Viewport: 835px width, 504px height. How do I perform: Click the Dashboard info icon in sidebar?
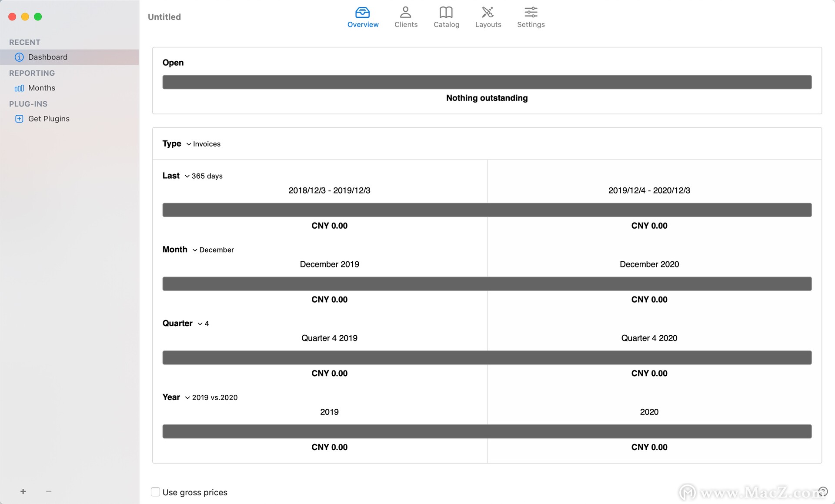pos(19,57)
